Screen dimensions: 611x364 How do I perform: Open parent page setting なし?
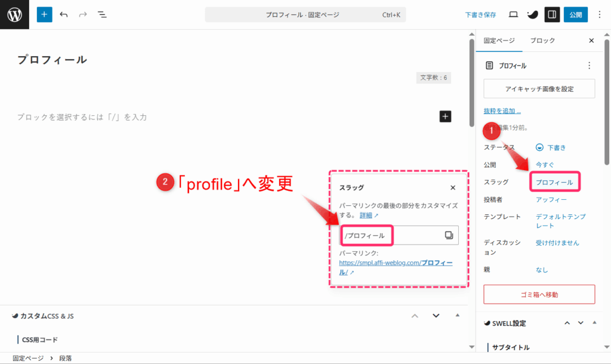(x=542, y=270)
